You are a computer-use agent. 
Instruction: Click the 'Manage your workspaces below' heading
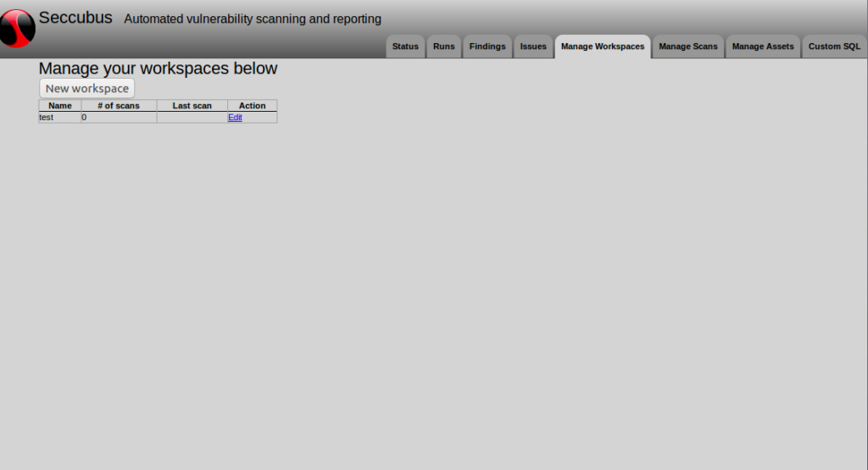158,69
